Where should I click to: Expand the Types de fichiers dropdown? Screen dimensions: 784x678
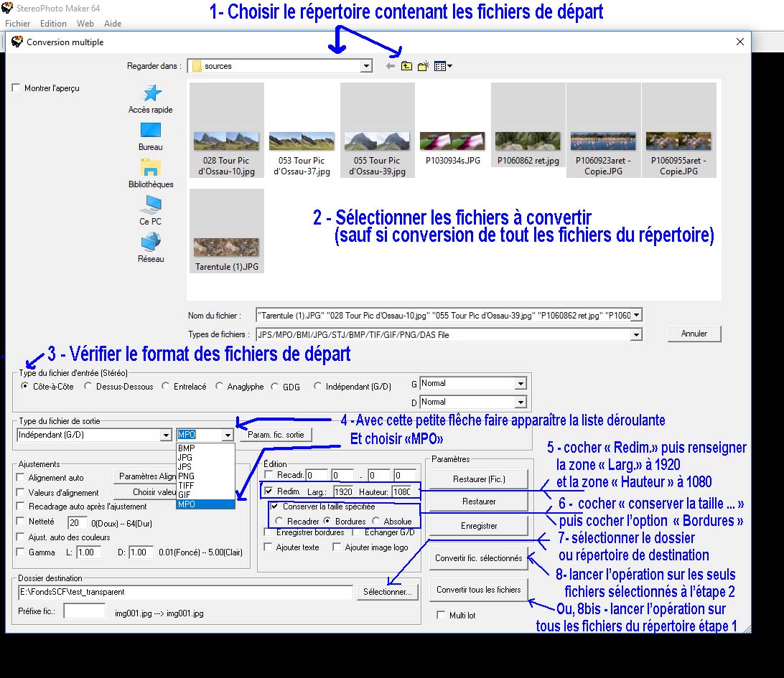(635, 334)
